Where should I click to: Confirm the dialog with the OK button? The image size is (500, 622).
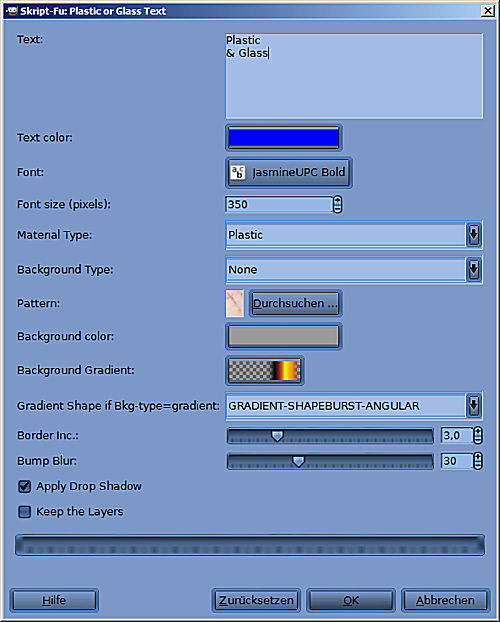(x=351, y=600)
